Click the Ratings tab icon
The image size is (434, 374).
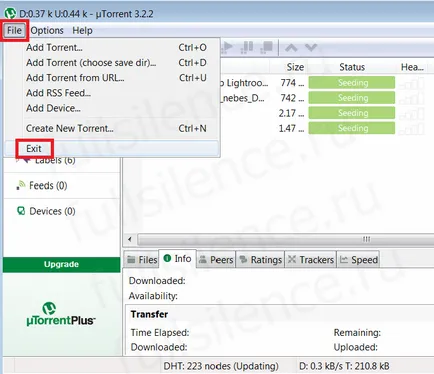coord(244,259)
